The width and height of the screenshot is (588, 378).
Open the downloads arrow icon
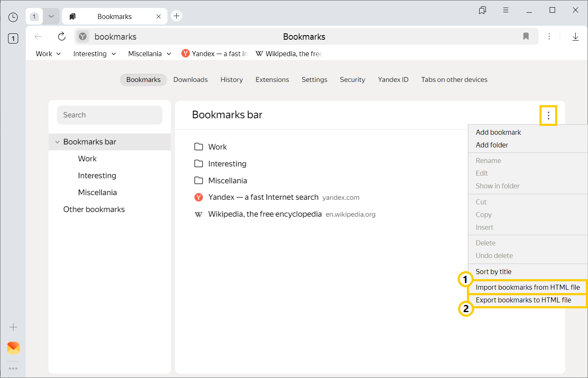click(575, 37)
